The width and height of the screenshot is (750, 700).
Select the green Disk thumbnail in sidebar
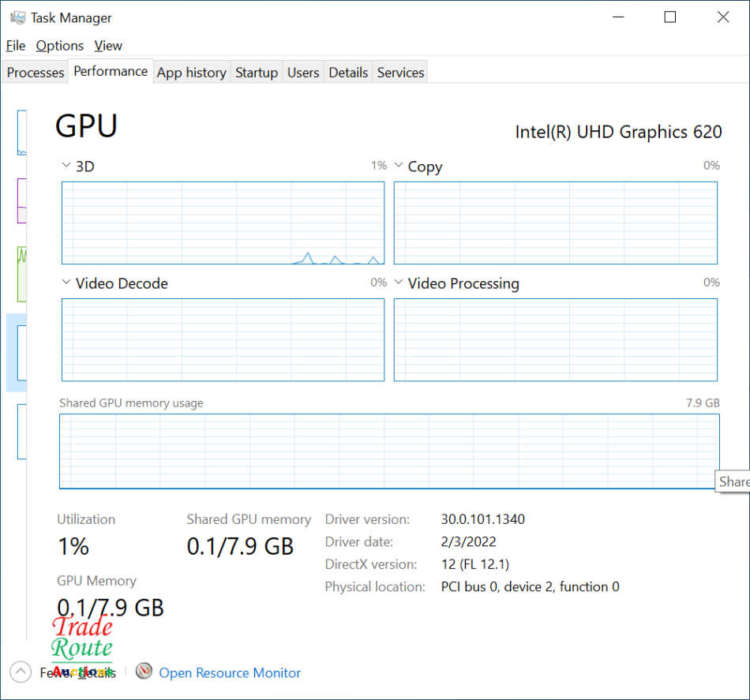tap(22, 273)
